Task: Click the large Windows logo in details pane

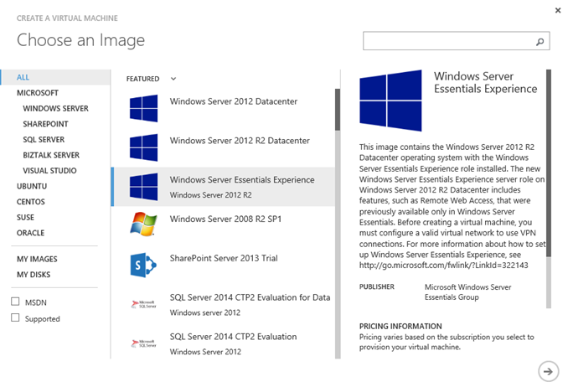Action: pos(390,101)
